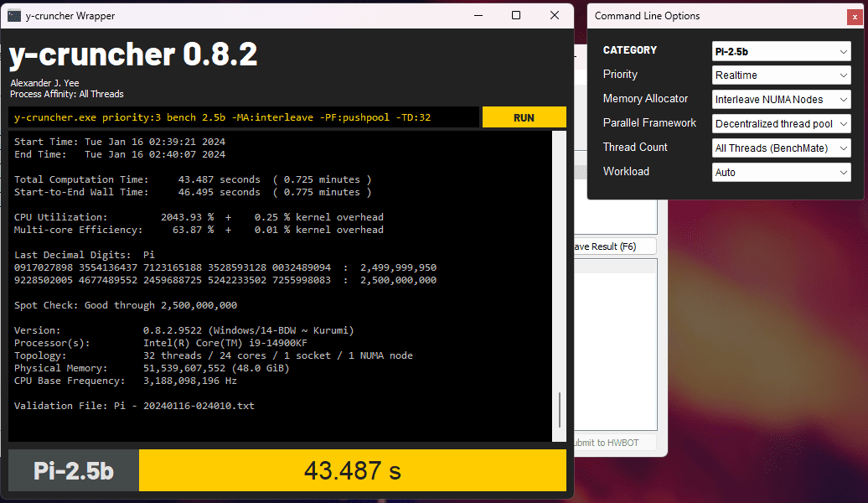This screenshot has height=503, width=868.
Task: Close the Command Line Options window
Action: [855, 17]
